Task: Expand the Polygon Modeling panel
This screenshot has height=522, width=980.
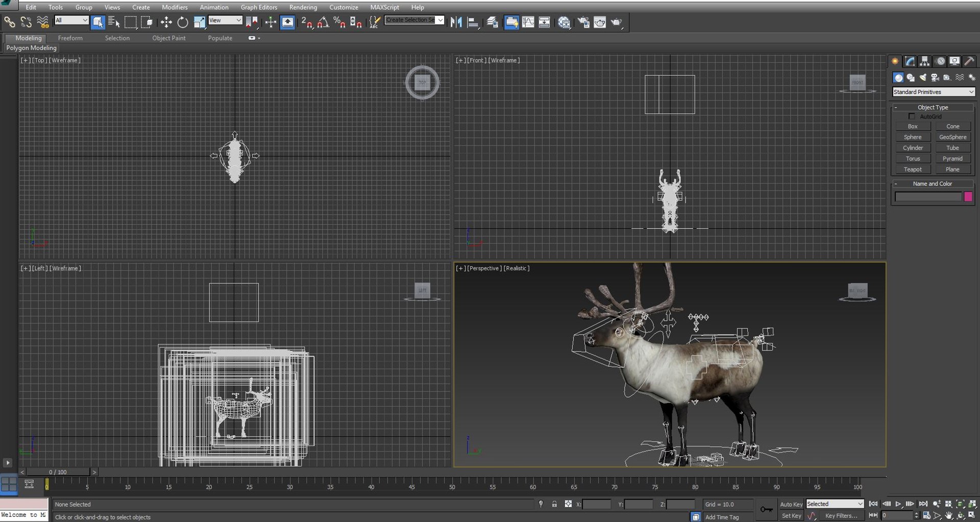Action: 31,48
